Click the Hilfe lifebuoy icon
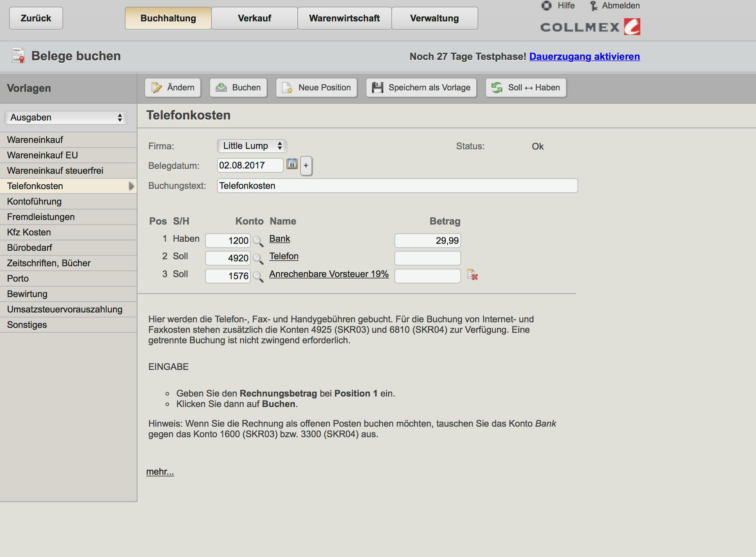The image size is (756, 557). (x=546, y=5)
